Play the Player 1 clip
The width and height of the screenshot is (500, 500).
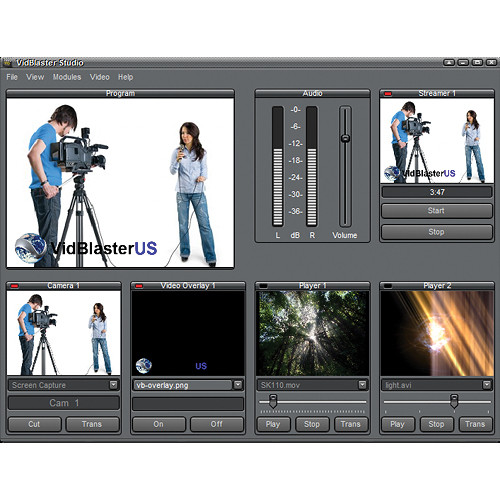pyautogui.click(x=273, y=424)
